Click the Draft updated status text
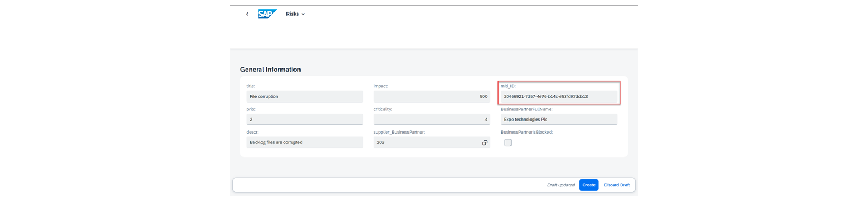This screenshot has width=868, height=201. point(560,185)
